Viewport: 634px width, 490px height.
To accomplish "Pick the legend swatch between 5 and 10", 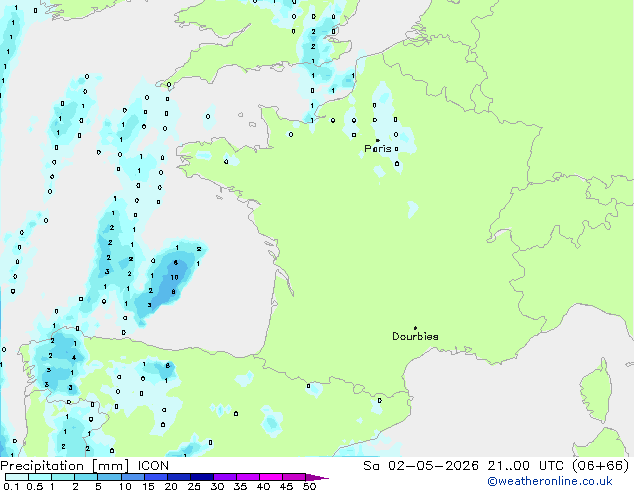I will click(x=109, y=477).
